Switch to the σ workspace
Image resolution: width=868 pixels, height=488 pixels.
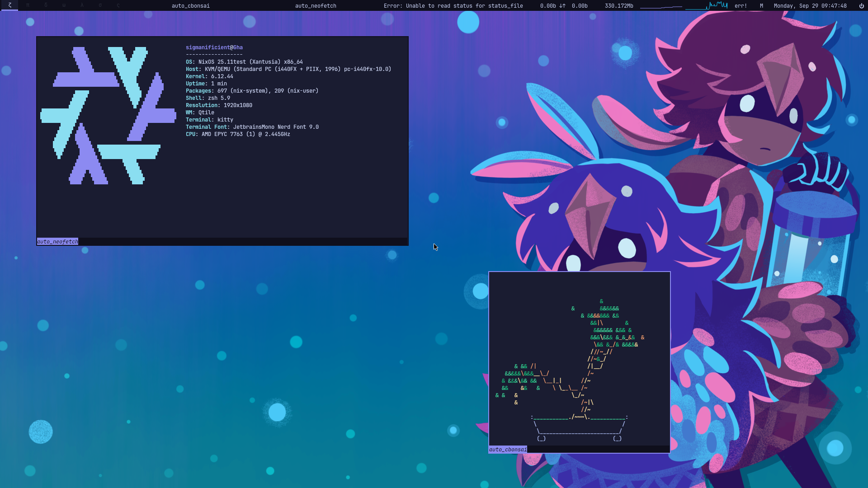click(100, 5)
